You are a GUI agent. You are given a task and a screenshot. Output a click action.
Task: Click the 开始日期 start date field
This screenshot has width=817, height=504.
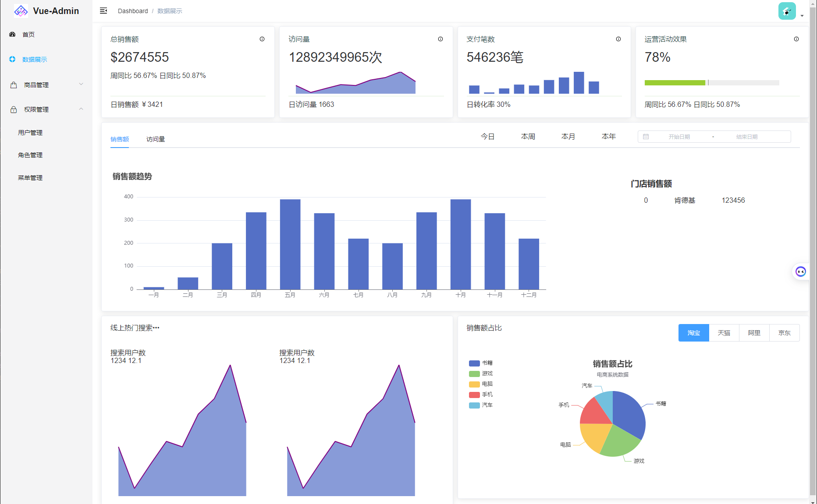679,137
